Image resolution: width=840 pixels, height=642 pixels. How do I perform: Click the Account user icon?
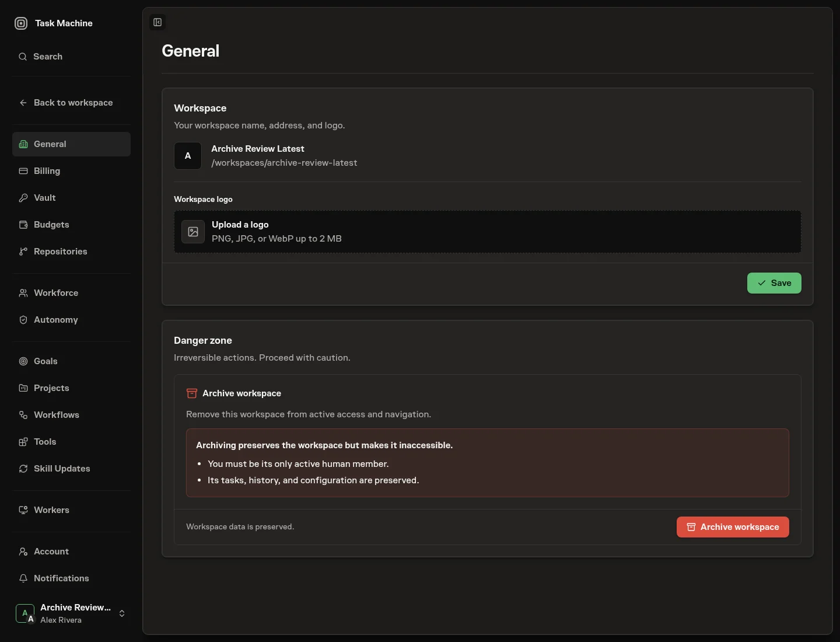[23, 552]
